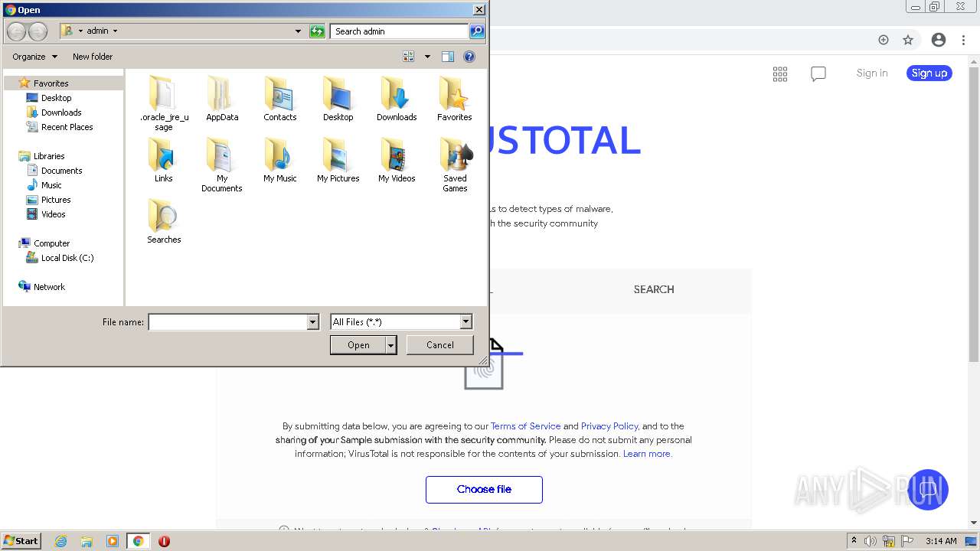Image resolution: width=980 pixels, height=551 pixels.
Task: Click the volume icon in system tray
Action: [871, 541]
